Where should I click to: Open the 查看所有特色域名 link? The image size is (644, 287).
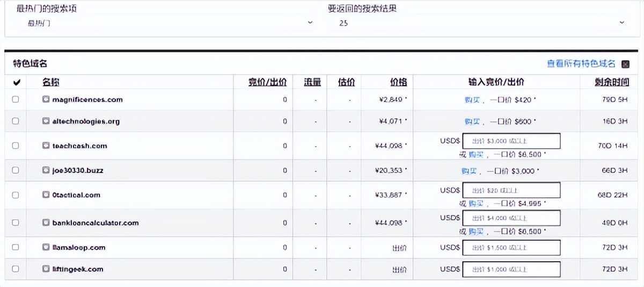tap(581, 63)
